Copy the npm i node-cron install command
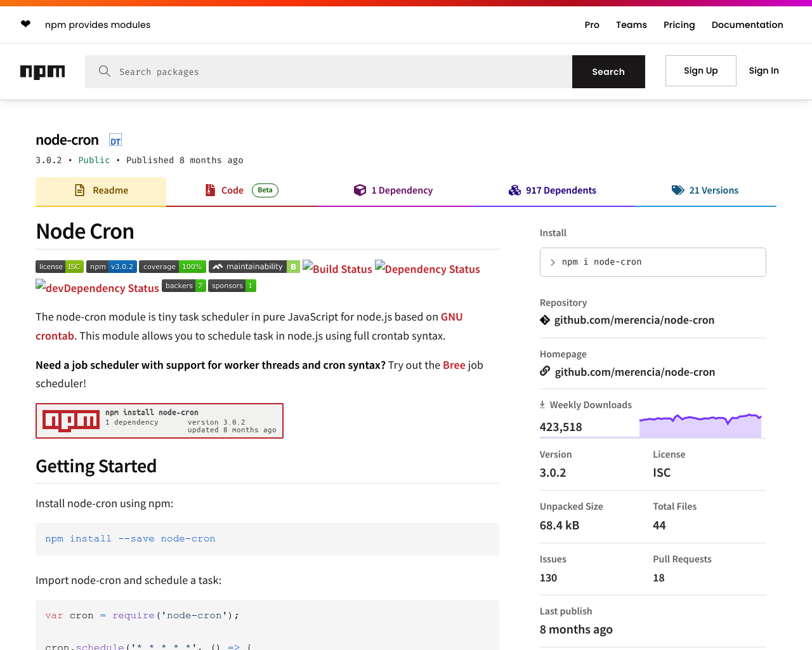 click(653, 262)
